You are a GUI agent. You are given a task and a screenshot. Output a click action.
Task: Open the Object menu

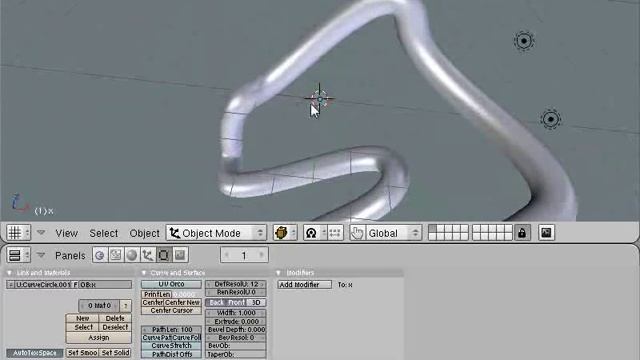pos(144,233)
